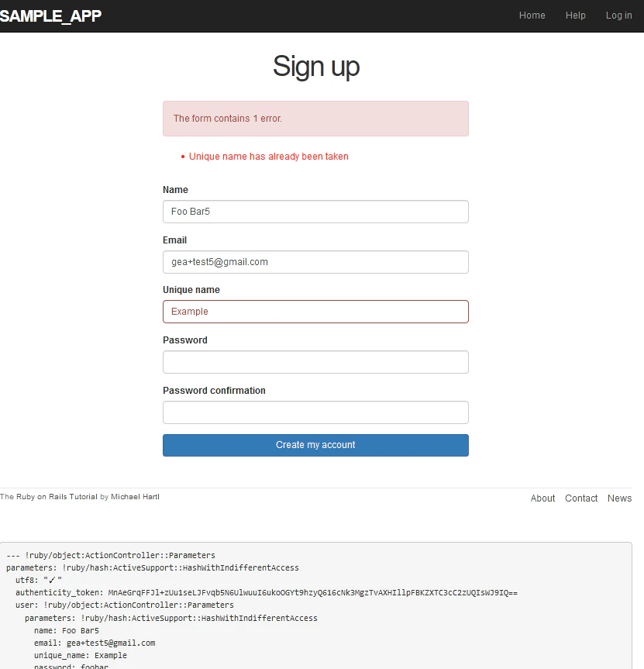Focus the Email input field
The height and width of the screenshot is (669, 644).
pos(315,262)
